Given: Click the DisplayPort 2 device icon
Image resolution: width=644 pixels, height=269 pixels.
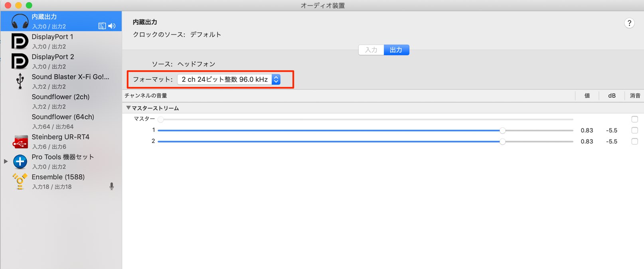Looking at the screenshot, I should (20, 61).
